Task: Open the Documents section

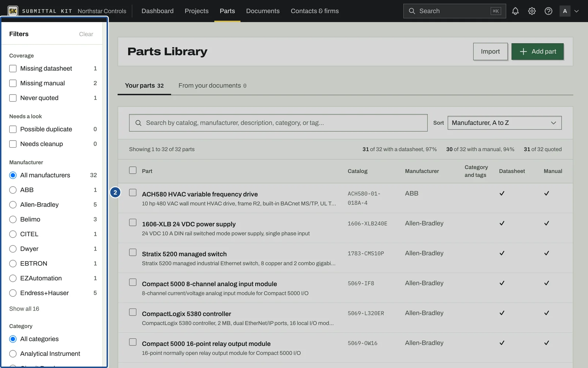Action: tap(263, 11)
